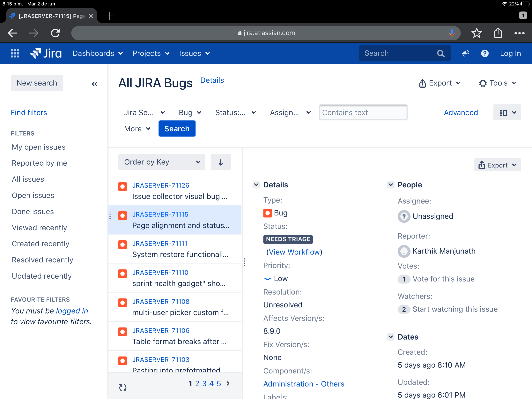Screen dimensions: 532x399
Task: Open the Dashboards menu
Action: (x=97, y=53)
